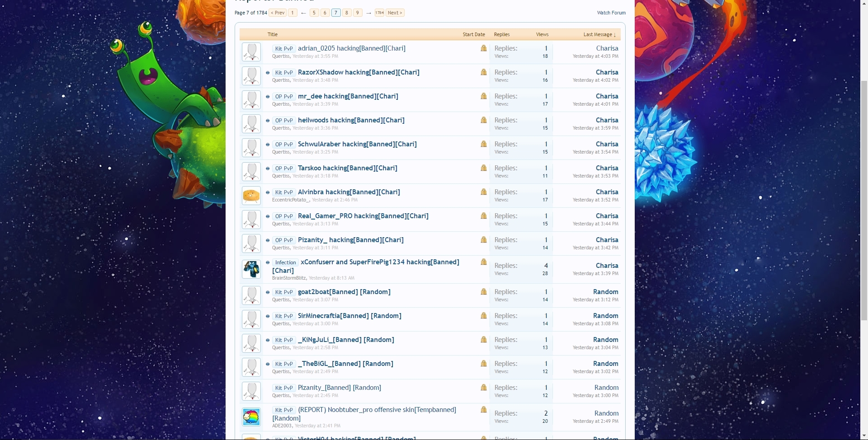Click lock icon on Noobtuber_pro offensive skin thread
The height and width of the screenshot is (440, 868).
484,409
